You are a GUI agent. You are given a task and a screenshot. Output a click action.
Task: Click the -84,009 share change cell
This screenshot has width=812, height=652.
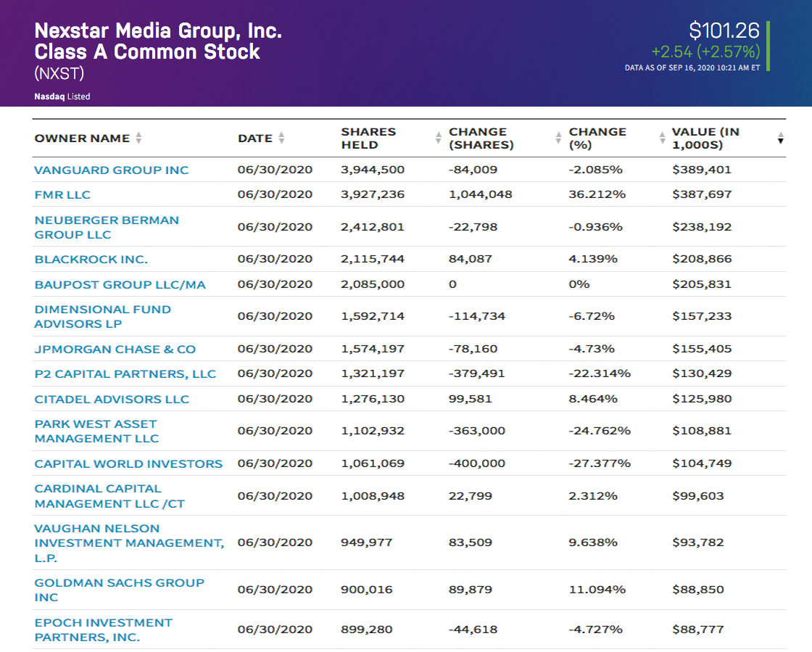point(473,170)
